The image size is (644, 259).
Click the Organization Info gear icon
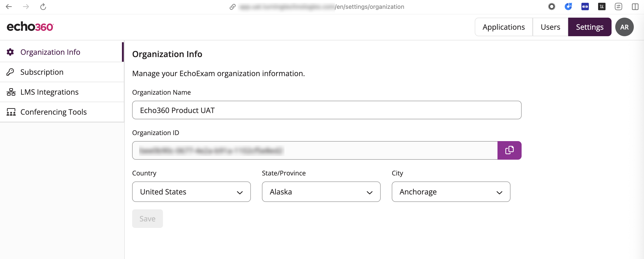point(10,52)
